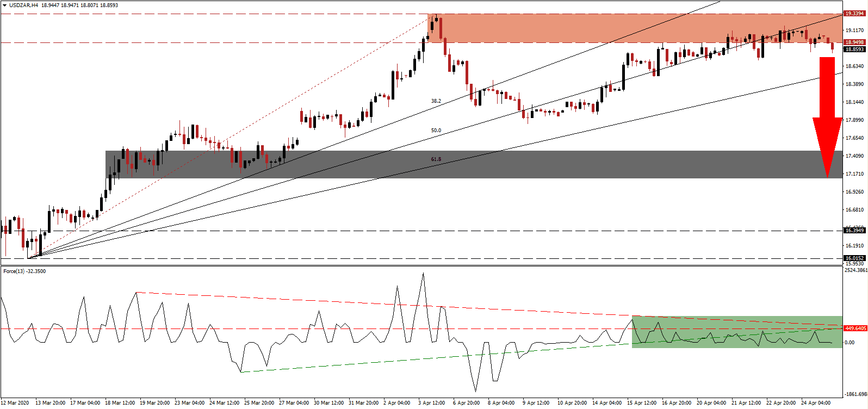Click the black 18.8593 current price label

[854, 49]
